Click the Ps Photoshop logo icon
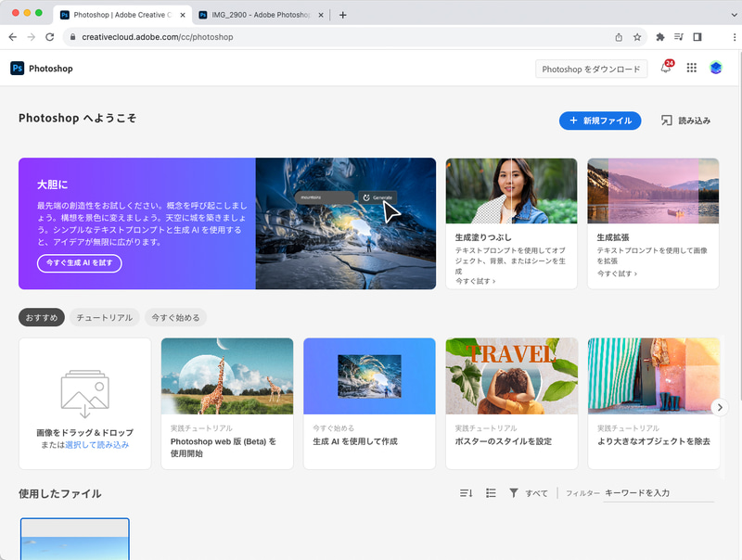 tap(16, 68)
